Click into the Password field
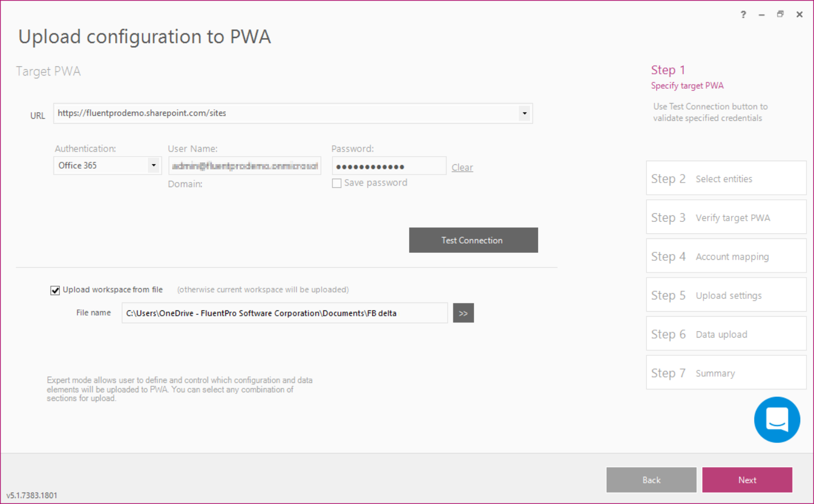Screen dimensions: 814x504 (389, 166)
